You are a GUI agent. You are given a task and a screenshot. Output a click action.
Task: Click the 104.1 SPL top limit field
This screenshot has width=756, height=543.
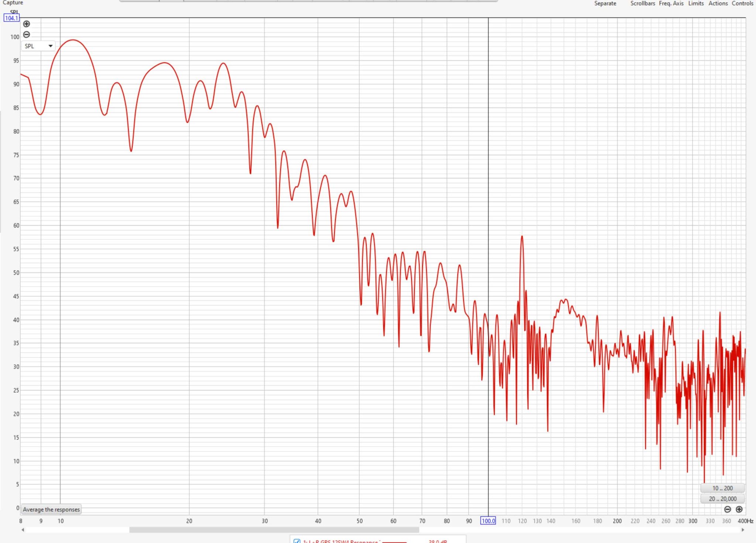click(11, 18)
